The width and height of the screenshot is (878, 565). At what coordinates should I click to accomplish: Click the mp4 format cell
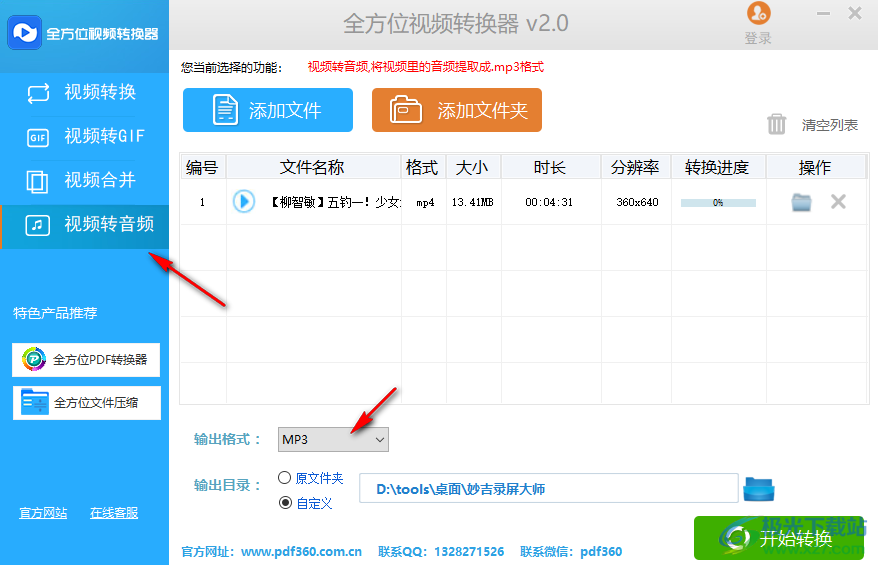click(x=426, y=203)
